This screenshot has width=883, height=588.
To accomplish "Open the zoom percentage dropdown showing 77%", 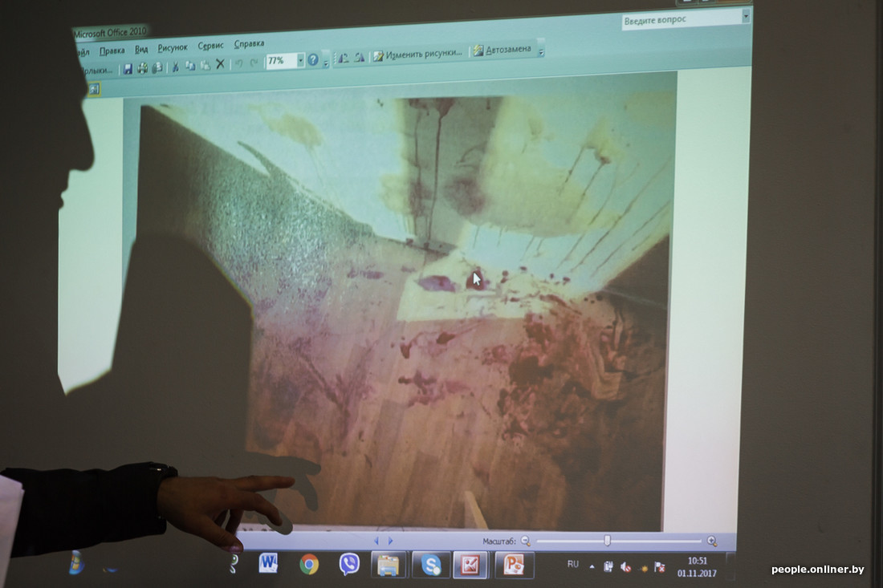I will (x=301, y=60).
